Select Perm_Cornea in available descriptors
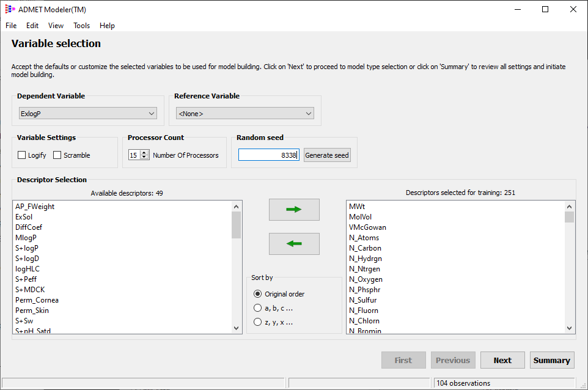588x390 pixels. [37, 300]
